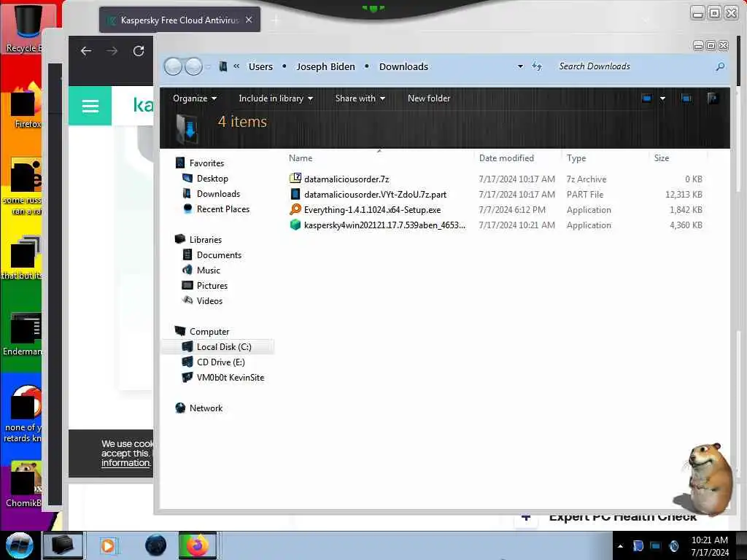Open the VM0b0t KevinSite drive
The height and width of the screenshot is (560, 747).
tap(230, 377)
